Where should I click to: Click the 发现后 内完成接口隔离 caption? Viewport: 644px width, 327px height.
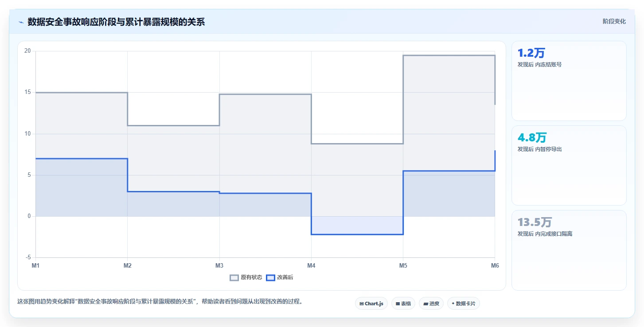(x=545, y=234)
